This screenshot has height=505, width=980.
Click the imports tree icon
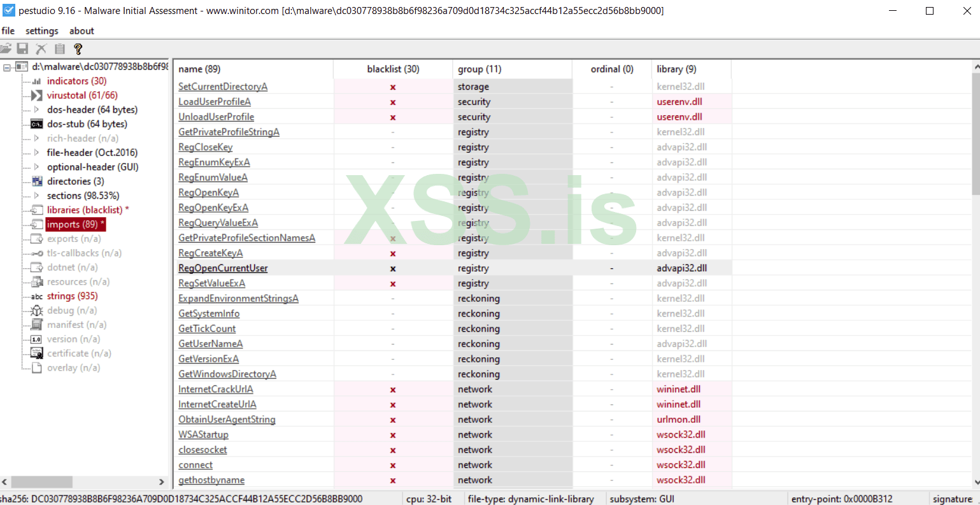click(36, 224)
